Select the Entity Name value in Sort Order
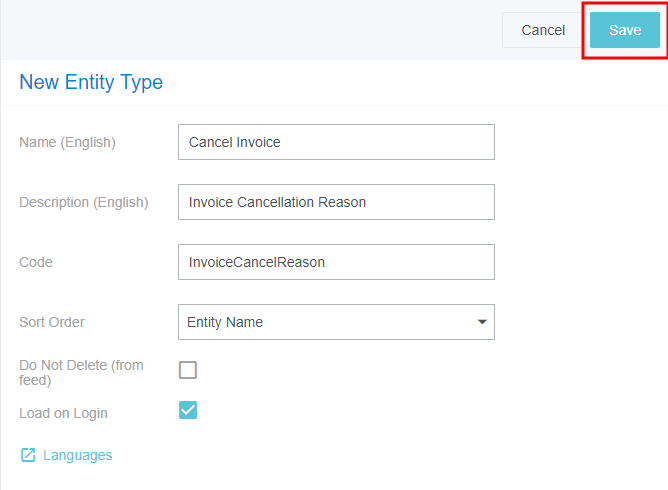 point(225,322)
